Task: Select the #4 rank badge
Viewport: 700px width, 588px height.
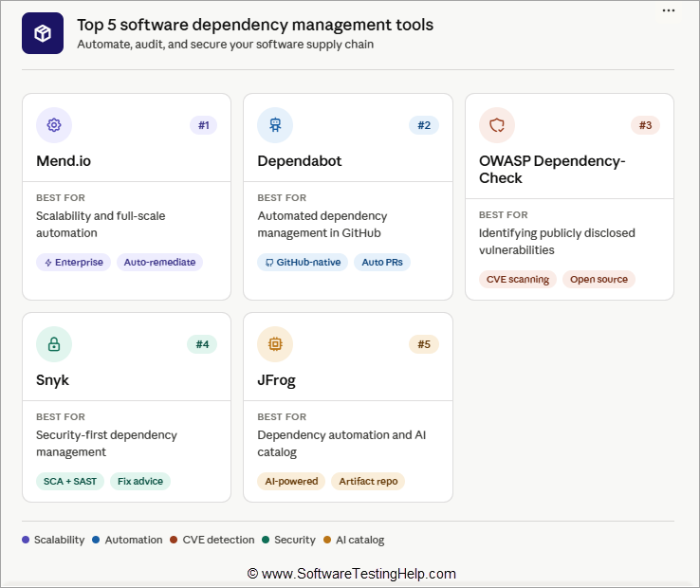Action: 202,344
